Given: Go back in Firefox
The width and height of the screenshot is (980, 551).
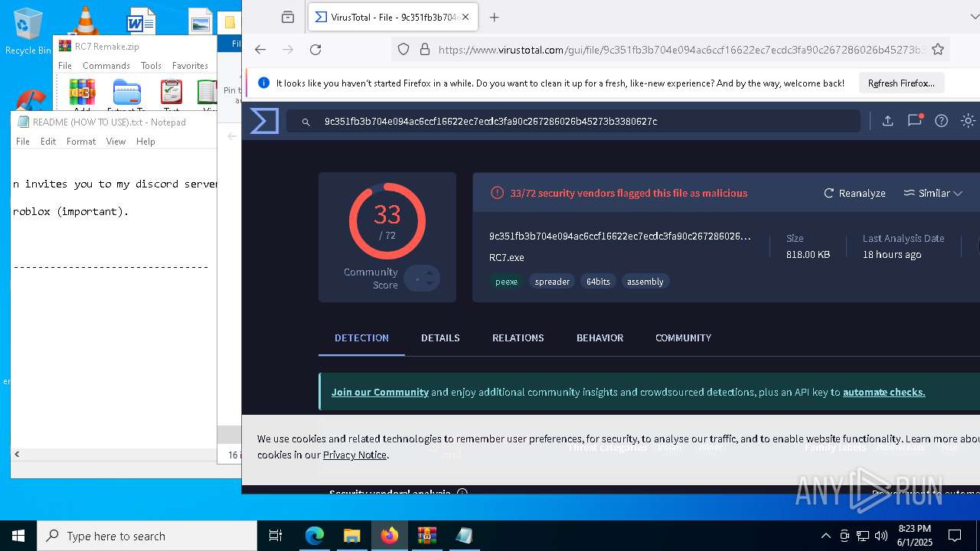Looking at the screenshot, I should (x=260, y=50).
